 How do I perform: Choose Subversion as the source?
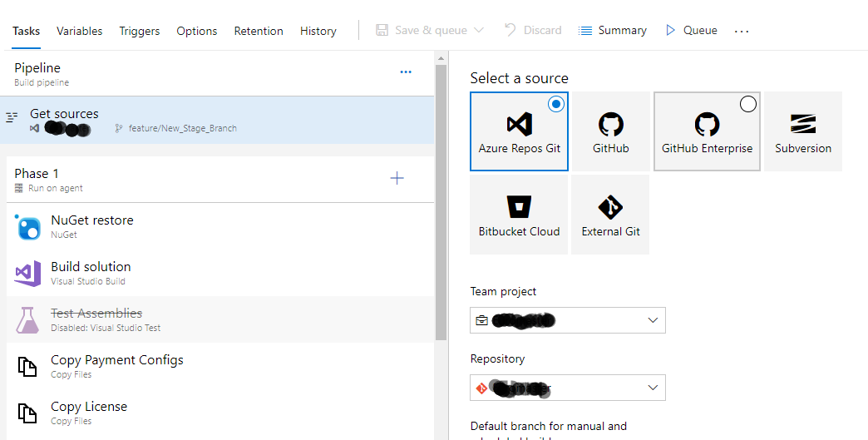[x=803, y=131]
